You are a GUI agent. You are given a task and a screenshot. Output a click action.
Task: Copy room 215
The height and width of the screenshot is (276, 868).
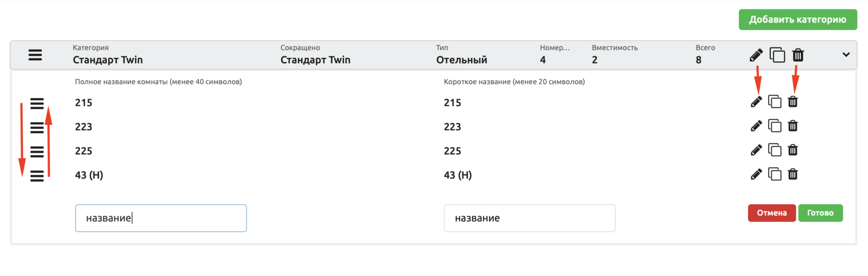(774, 102)
